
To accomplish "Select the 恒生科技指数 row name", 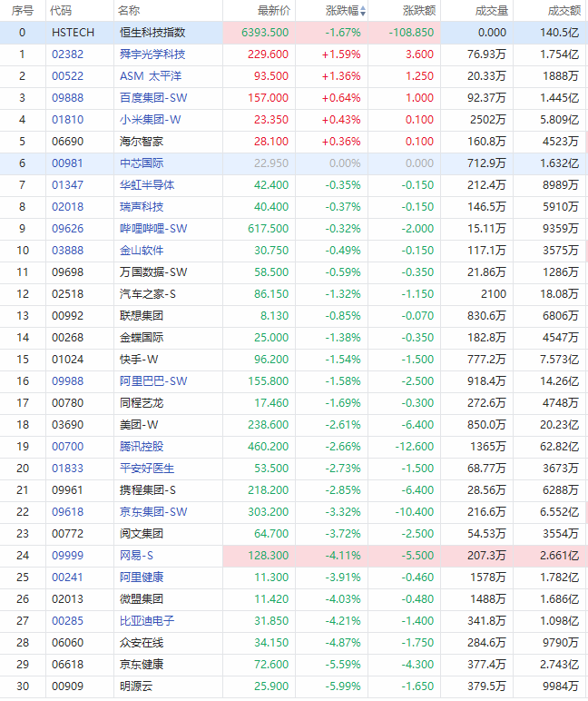I will pyautogui.click(x=152, y=32).
